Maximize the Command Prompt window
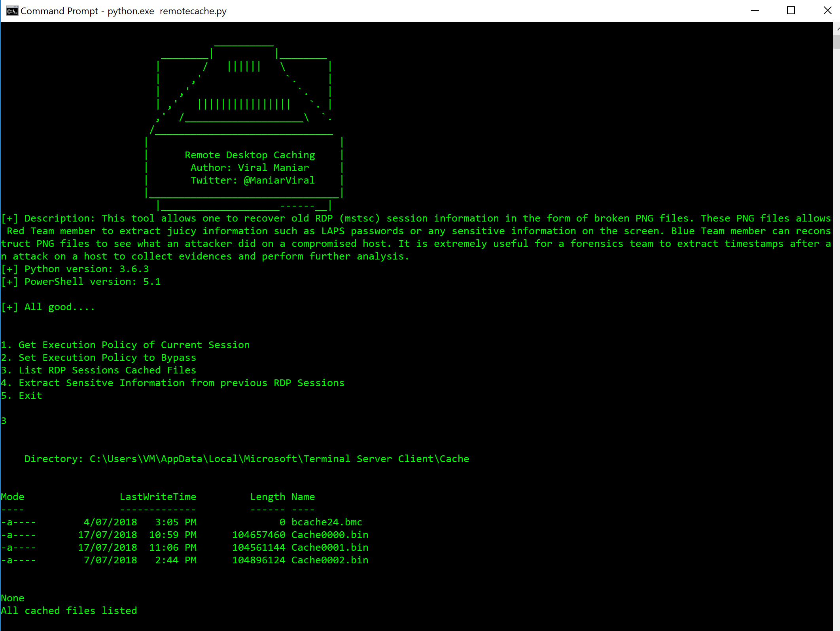The height and width of the screenshot is (631, 840). [x=791, y=11]
